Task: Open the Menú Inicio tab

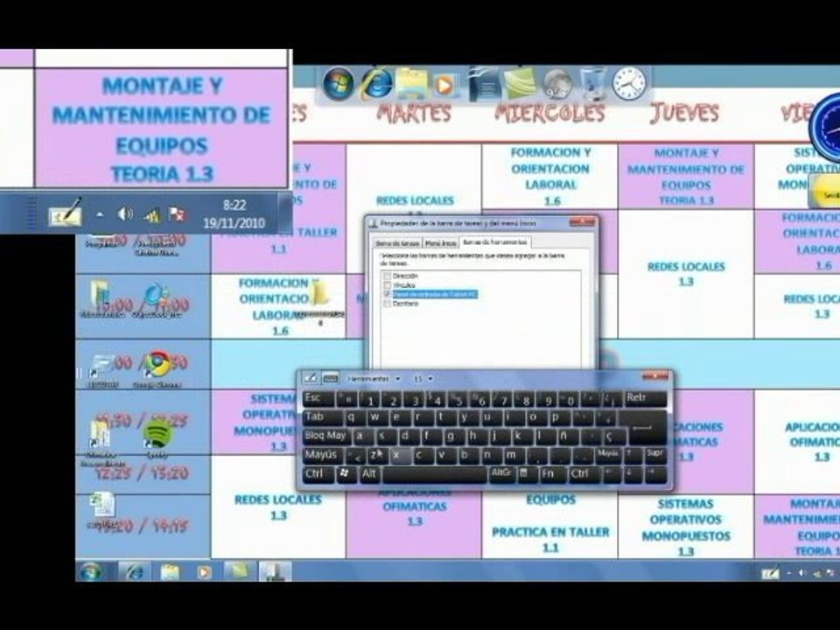Action: click(441, 243)
